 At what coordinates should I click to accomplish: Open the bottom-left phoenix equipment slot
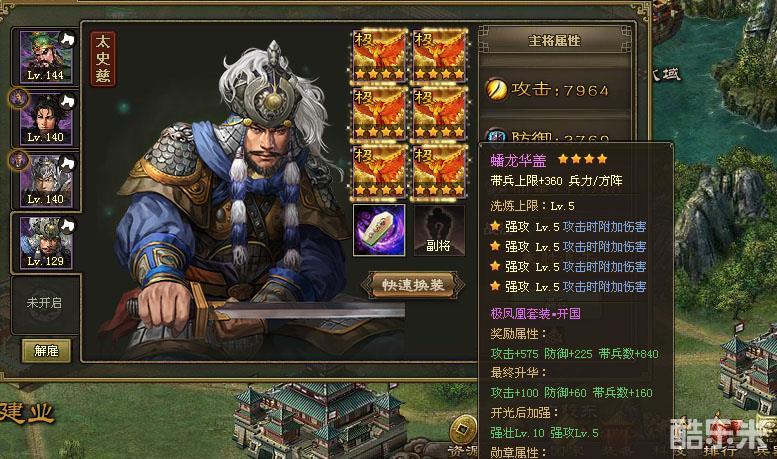pos(379,172)
